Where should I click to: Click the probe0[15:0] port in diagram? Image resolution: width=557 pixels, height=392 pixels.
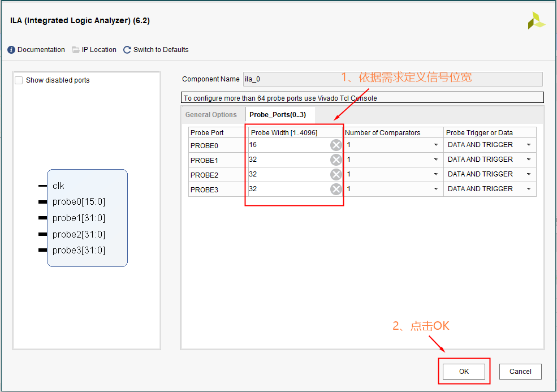point(79,202)
